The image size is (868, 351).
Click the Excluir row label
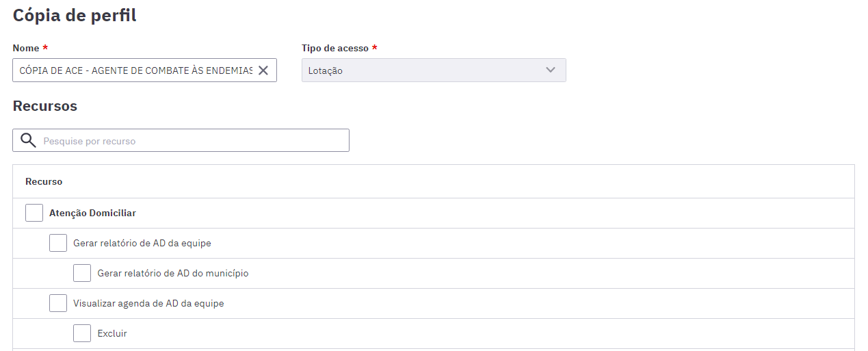(112, 333)
